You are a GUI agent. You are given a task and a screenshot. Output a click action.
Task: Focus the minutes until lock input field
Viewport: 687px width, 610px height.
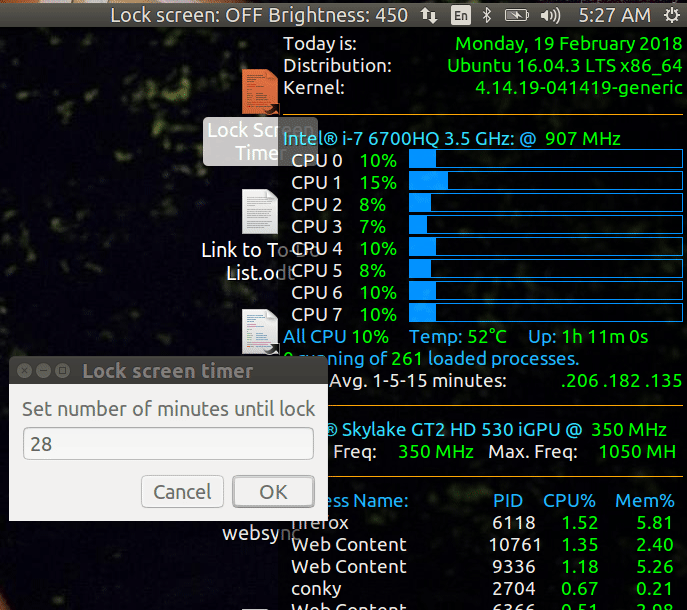click(168, 444)
